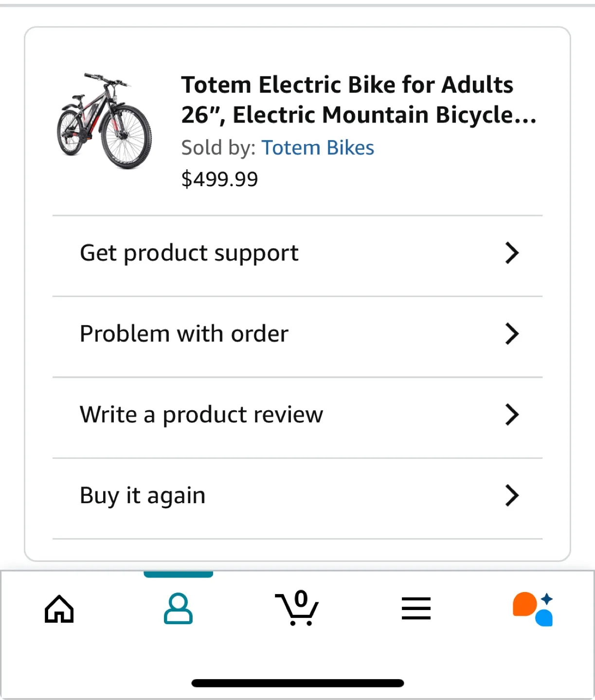
Task: Click the 'Sold by:' label text
Action: (218, 148)
